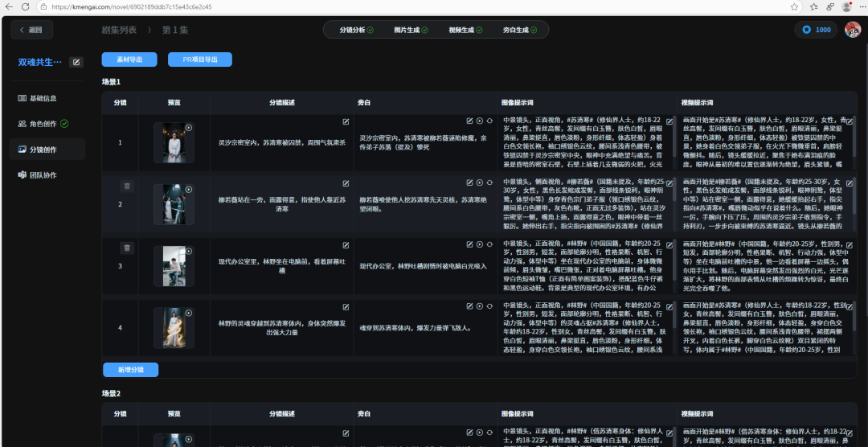
Task: Select the 视频生成 step in the top bar
Action: click(465, 30)
